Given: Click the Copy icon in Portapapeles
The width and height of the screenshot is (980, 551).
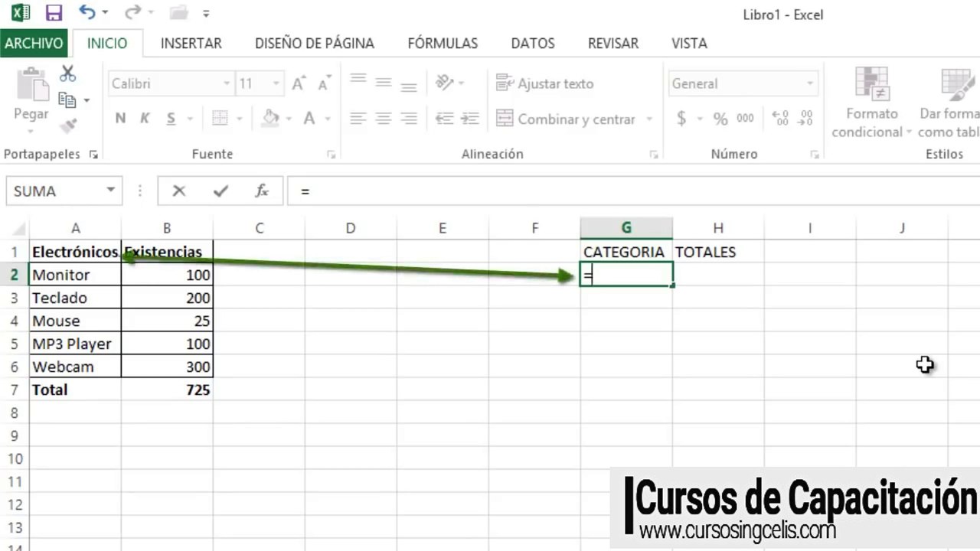Looking at the screenshot, I should click(x=67, y=99).
